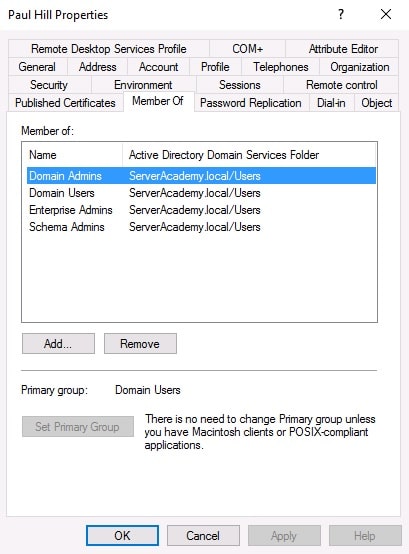Switch to the General tab

(x=37, y=67)
